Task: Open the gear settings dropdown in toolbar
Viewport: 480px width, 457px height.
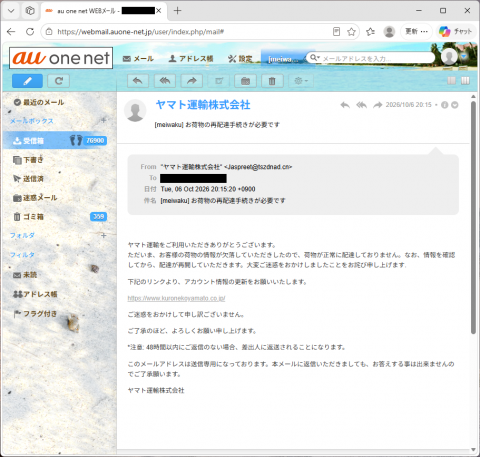Action: [301, 81]
